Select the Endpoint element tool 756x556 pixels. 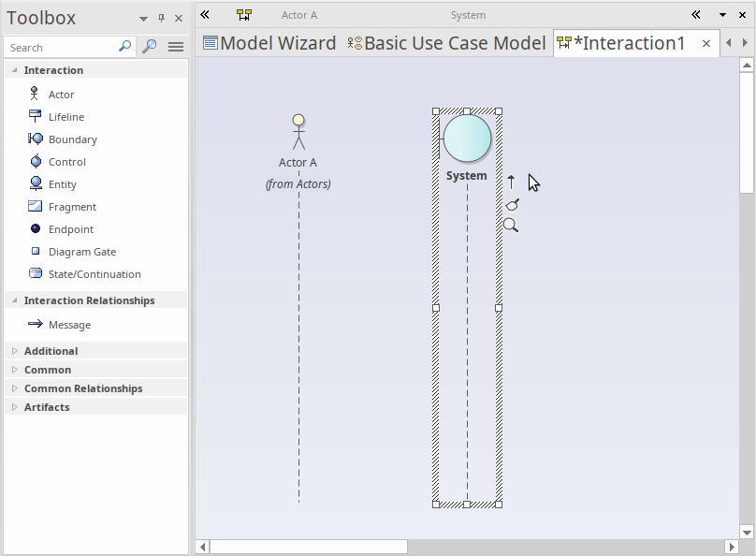(70, 229)
